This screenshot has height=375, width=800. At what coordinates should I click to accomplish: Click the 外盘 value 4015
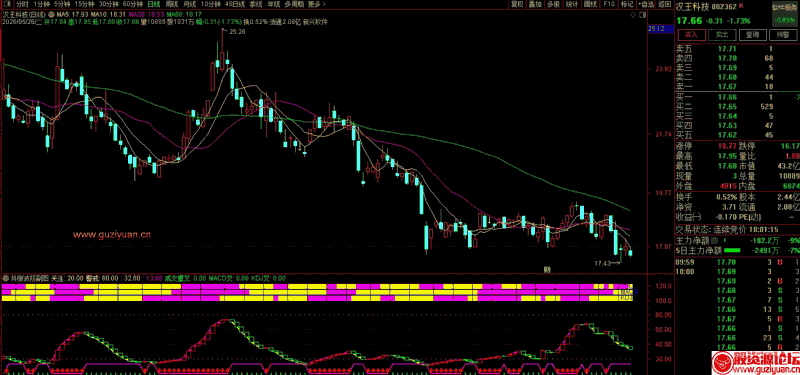coord(728,187)
